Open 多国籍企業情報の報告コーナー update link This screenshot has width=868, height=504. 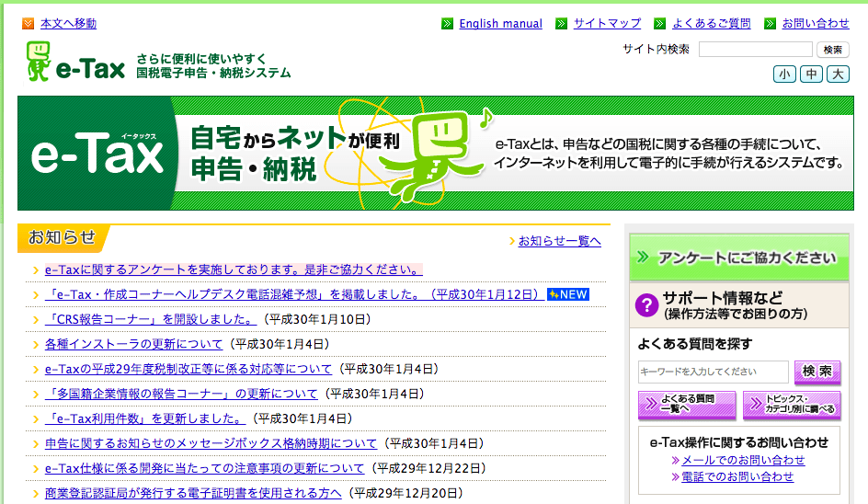tap(181, 395)
